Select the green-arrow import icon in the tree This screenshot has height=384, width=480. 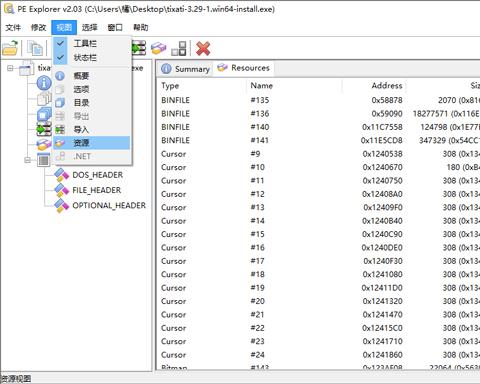(x=44, y=129)
